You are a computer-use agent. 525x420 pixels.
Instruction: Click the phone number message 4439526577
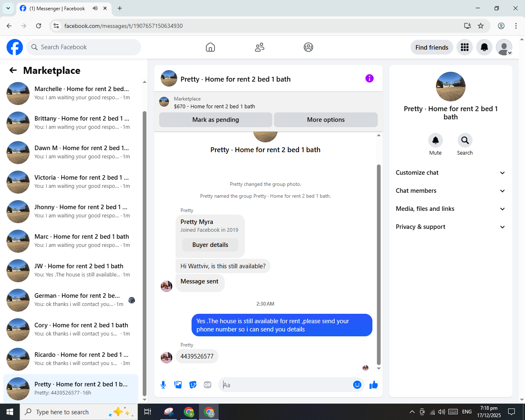pos(197,356)
